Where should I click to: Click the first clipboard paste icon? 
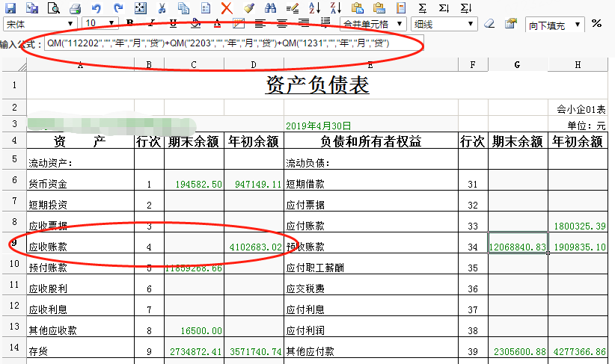click(x=358, y=7)
